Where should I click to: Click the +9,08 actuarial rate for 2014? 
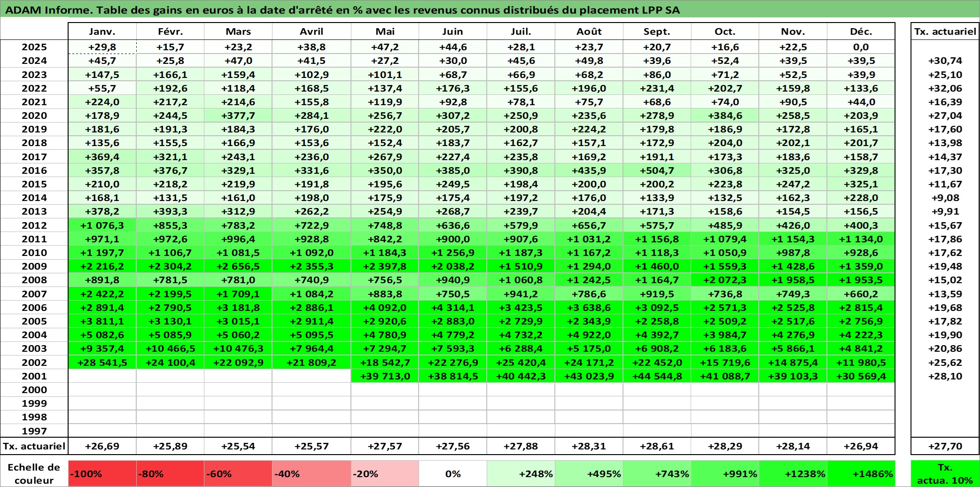[x=945, y=198]
